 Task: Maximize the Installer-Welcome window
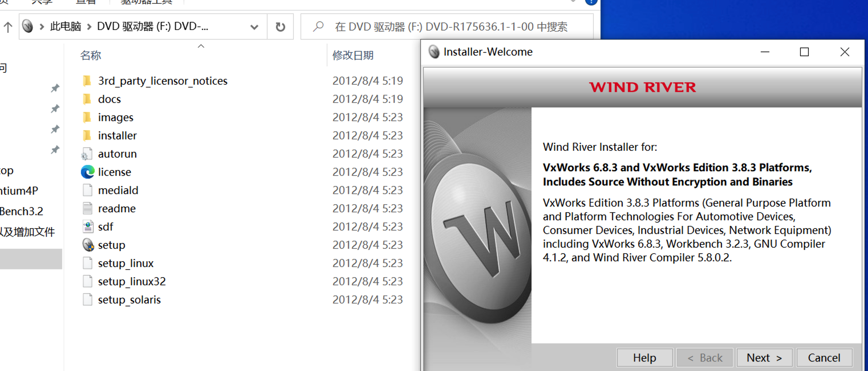pyautogui.click(x=804, y=52)
